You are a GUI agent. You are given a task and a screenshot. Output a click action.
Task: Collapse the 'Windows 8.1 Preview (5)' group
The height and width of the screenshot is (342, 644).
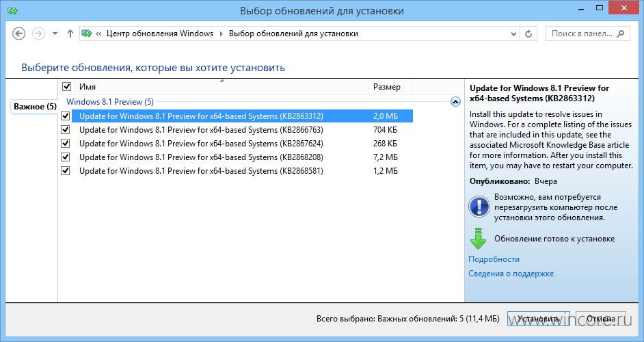tap(455, 102)
